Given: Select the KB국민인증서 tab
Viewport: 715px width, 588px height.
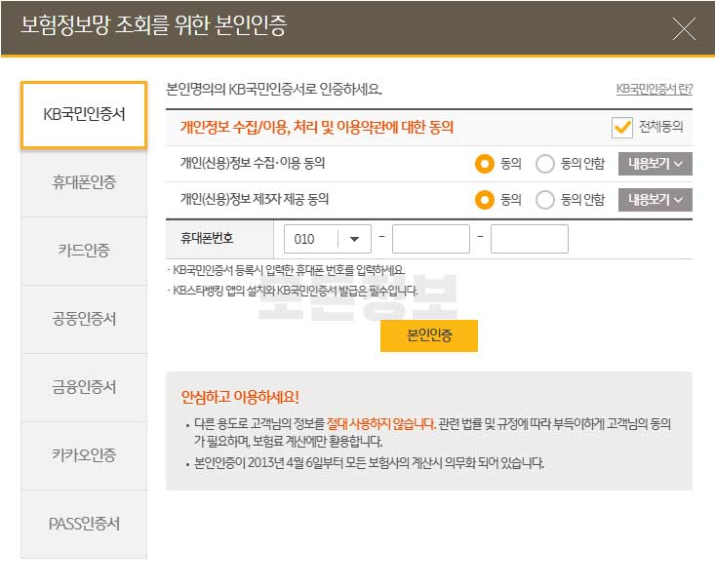Looking at the screenshot, I should 84,114.
